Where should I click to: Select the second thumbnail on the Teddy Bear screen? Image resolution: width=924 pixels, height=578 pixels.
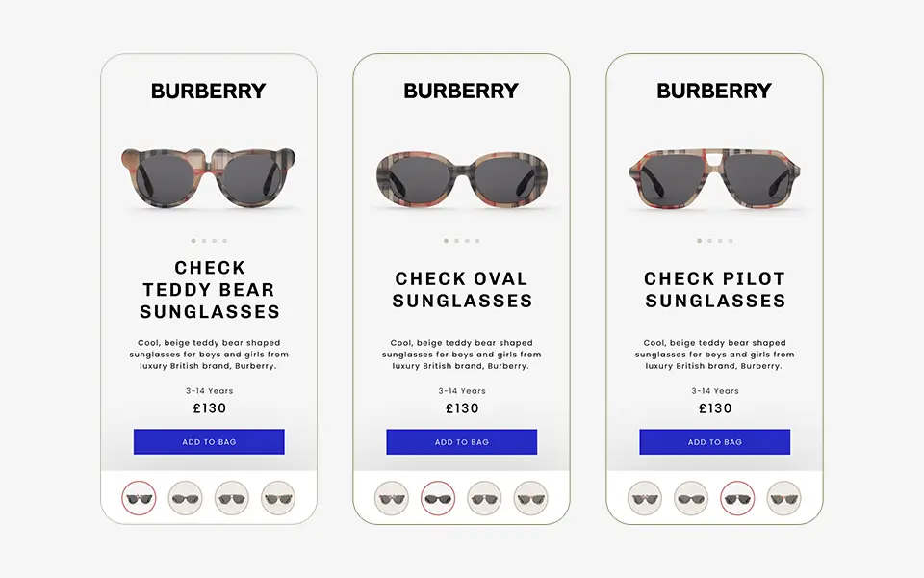pyautogui.click(x=186, y=498)
